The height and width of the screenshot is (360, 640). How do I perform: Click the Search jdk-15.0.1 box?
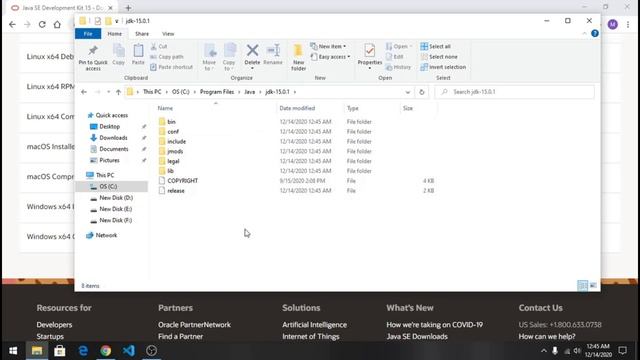coord(515,92)
